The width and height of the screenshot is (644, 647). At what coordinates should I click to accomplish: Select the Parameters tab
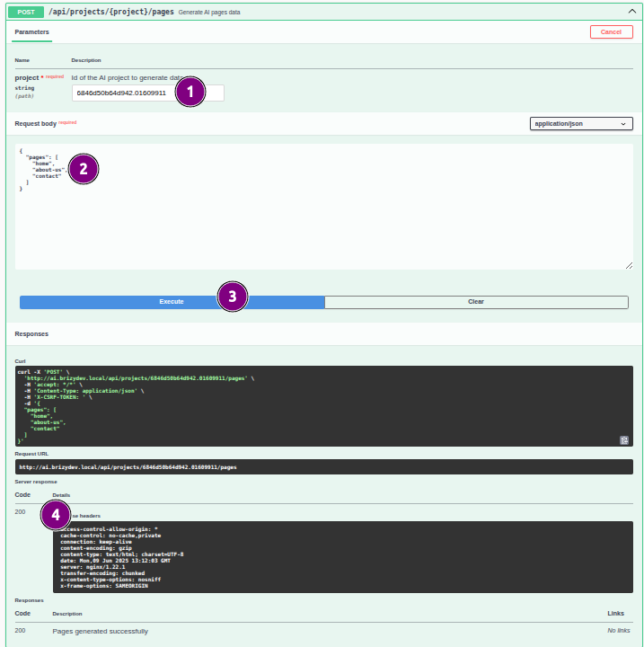point(31,32)
